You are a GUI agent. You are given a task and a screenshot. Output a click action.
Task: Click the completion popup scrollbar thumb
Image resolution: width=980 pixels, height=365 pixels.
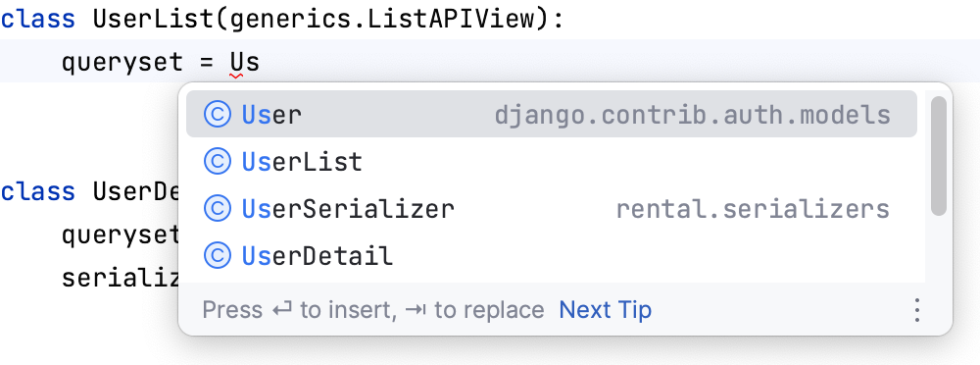point(938,156)
